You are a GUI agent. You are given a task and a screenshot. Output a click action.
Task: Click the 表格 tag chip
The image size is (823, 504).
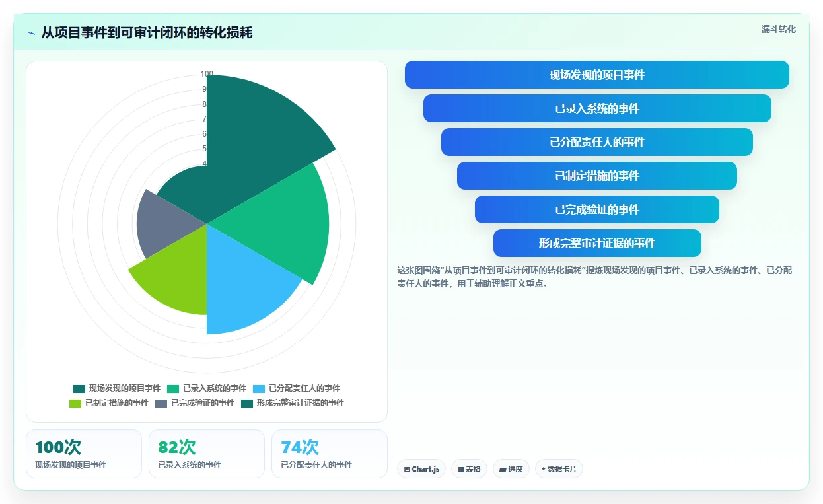click(469, 469)
